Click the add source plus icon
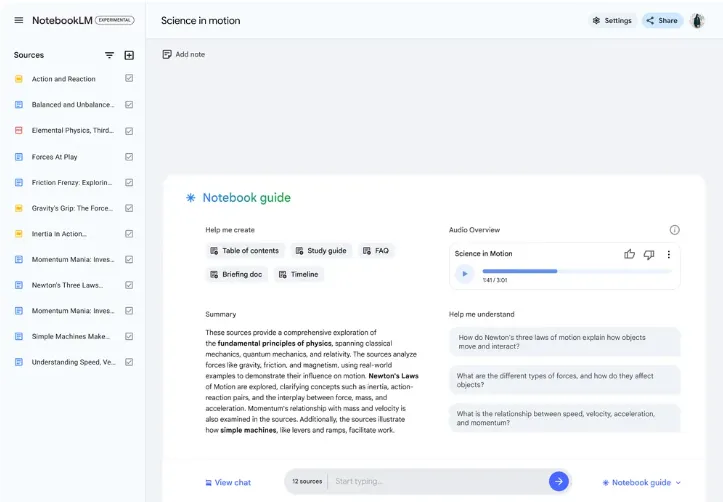The image size is (723, 502). (x=129, y=55)
